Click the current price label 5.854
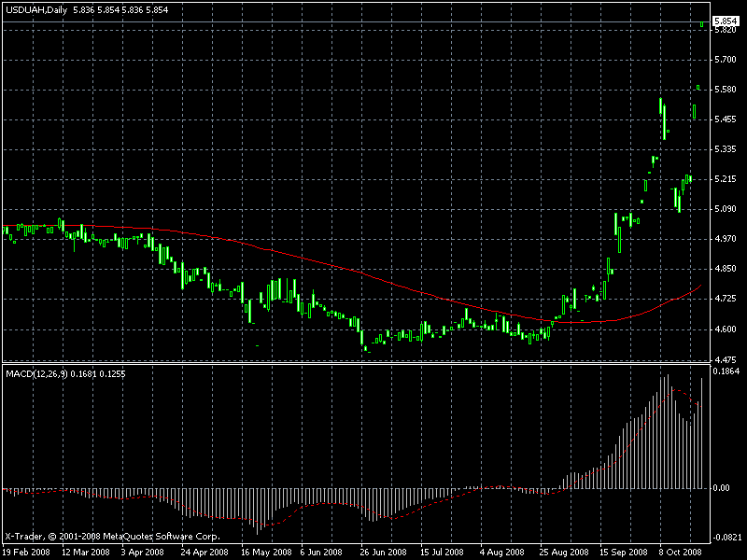747x560 pixels. pos(726,21)
